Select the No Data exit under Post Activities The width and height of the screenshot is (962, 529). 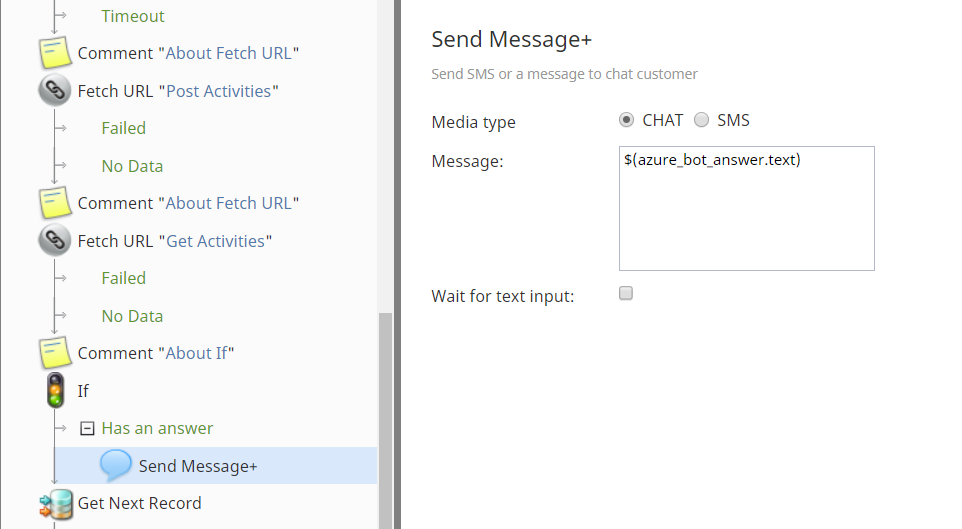click(132, 166)
